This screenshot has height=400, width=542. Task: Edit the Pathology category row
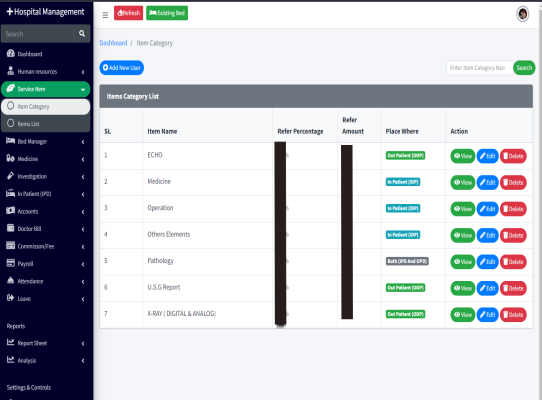(x=487, y=262)
